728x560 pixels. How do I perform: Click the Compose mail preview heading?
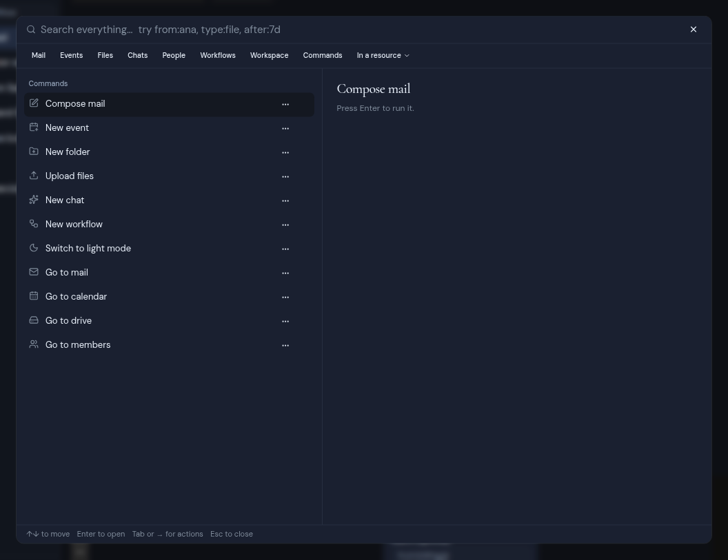[373, 89]
